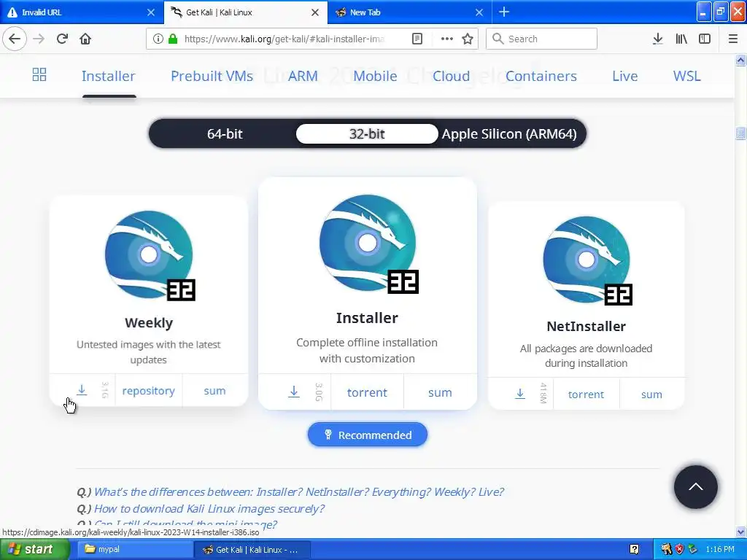Open the browser hamburger menu

click(733, 39)
